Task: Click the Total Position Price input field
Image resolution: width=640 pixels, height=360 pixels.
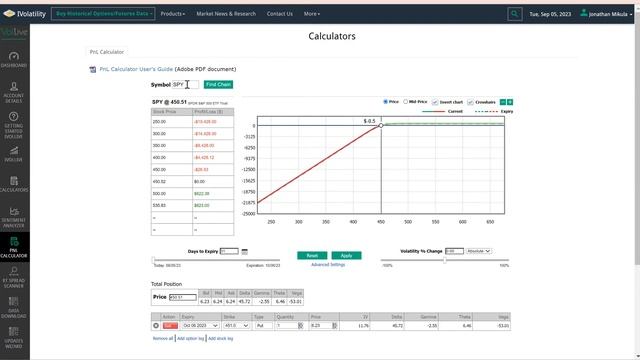Action: [x=182, y=298]
